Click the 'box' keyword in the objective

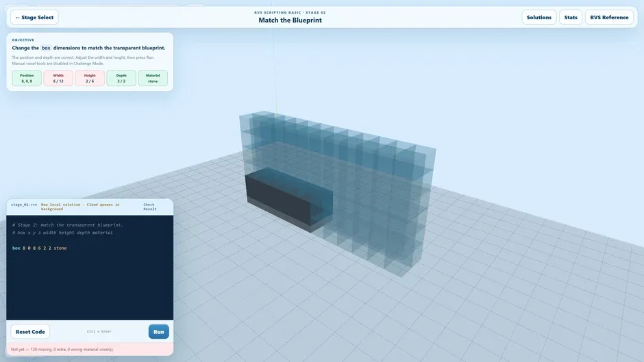[x=46, y=48]
